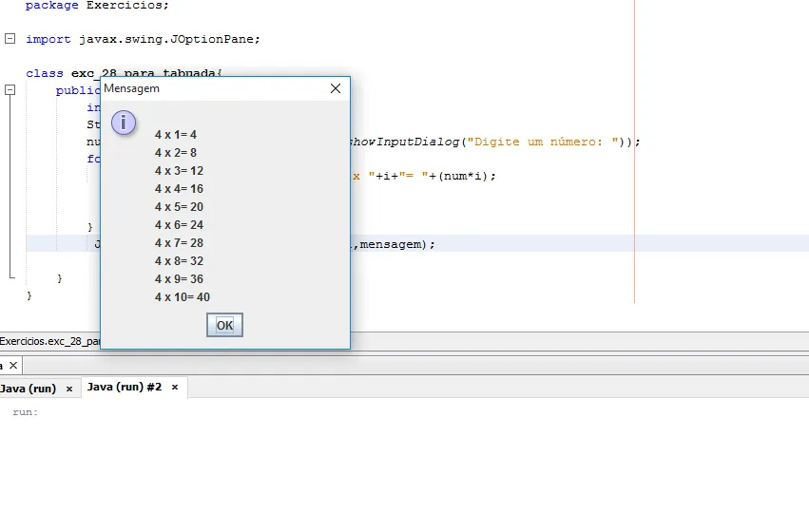Screen dimensions: 809x532
Task: Click the "import javax.swing.JOptionPane;" code line
Action: pos(143,39)
